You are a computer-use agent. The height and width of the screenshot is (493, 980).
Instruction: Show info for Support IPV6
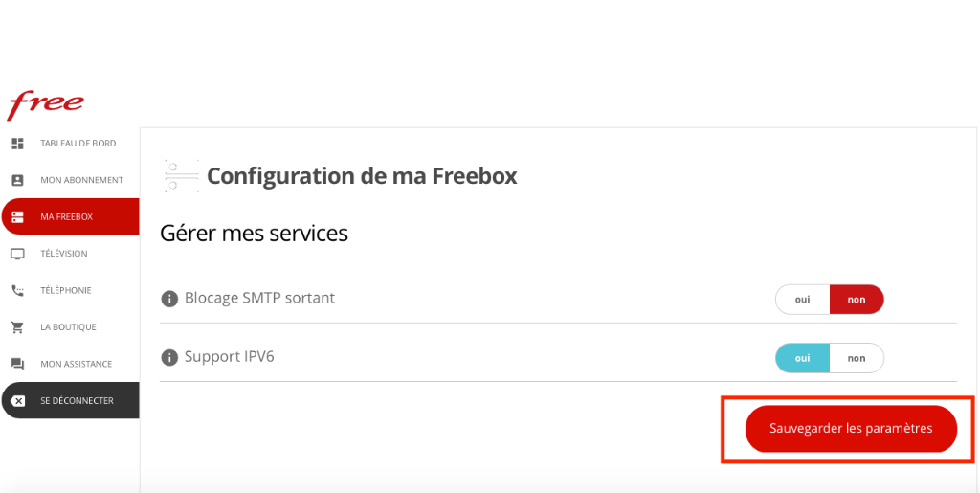pyautogui.click(x=169, y=357)
